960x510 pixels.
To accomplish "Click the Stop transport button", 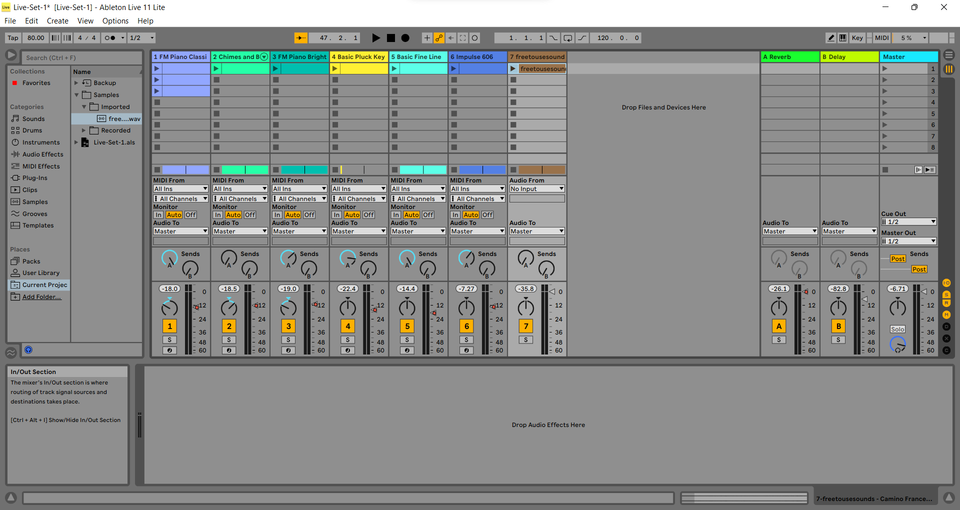I will tap(391, 38).
